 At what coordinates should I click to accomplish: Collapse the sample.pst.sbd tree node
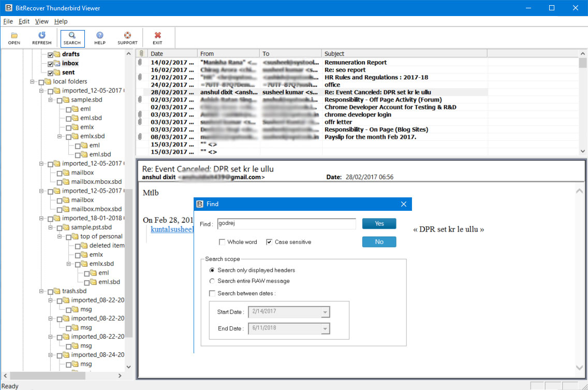50,227
